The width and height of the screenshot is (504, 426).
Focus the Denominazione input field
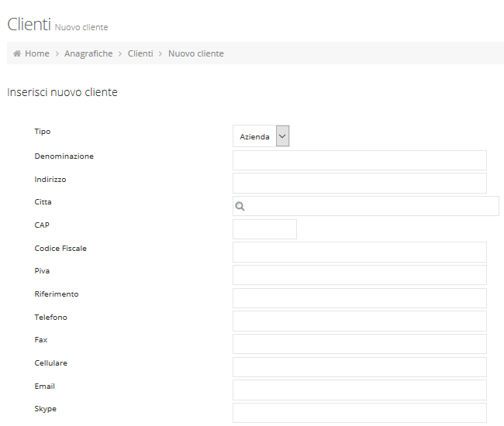coord(359,160)
